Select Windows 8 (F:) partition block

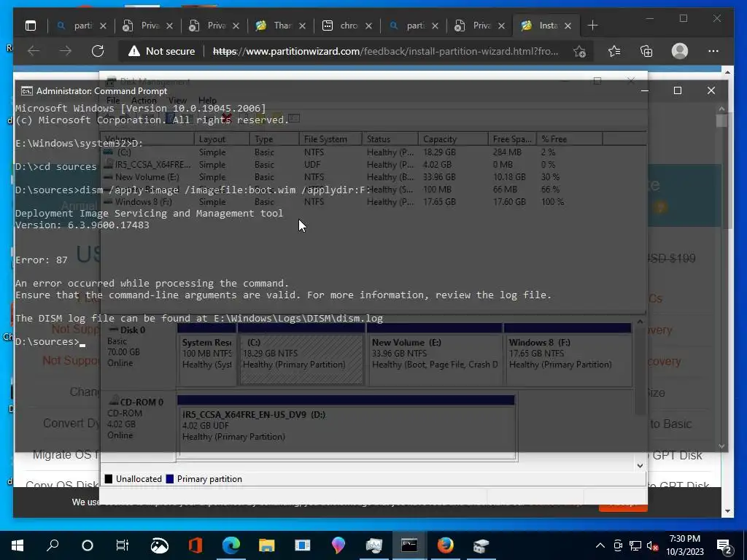point(568,355)
